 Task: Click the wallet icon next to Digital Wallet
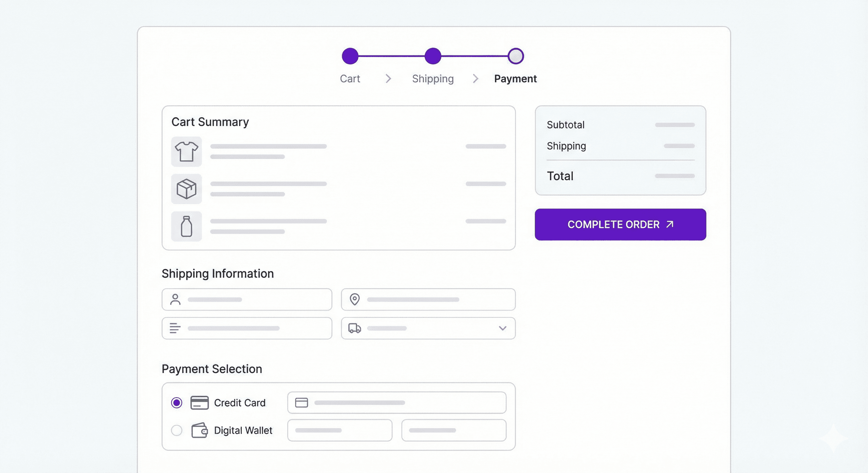[199, 430]
